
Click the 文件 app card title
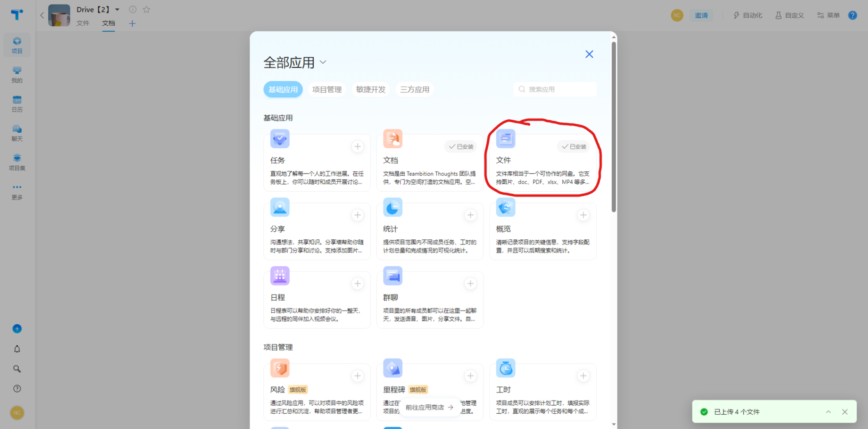pyautogui.click(x=503, y=160)
